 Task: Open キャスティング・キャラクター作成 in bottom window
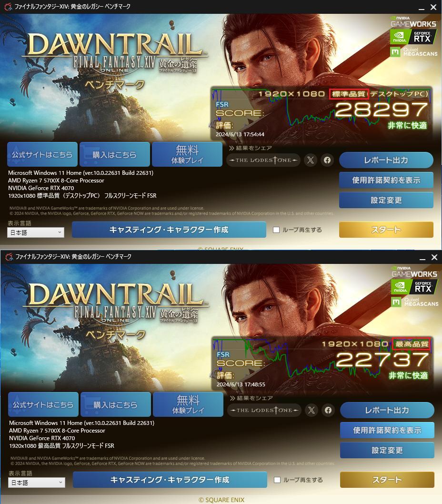click(170, 480)
